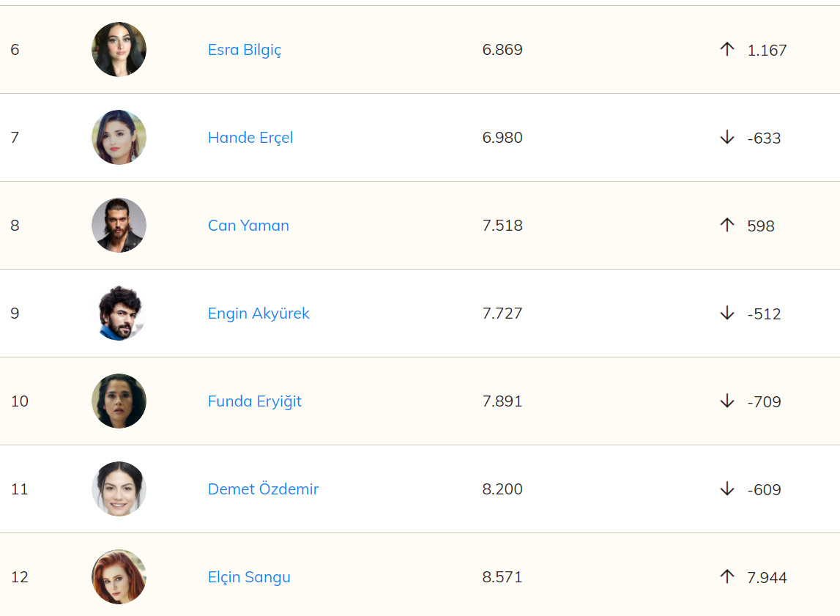Screen dimensions: 840x616
Task: Click the up arrow beside Esra Bilgiç's change
Action: coord(726,50)
